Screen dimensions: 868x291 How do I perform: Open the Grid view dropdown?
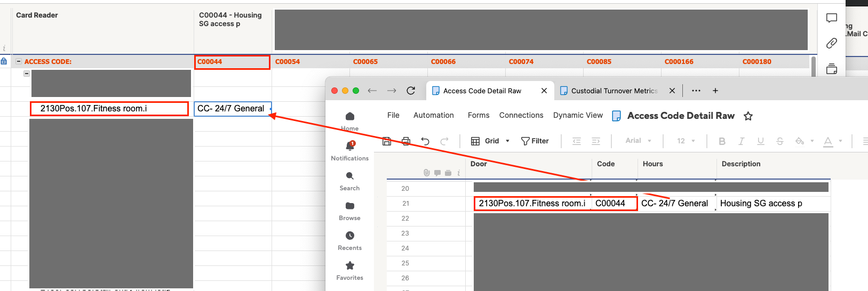point(491,141)
